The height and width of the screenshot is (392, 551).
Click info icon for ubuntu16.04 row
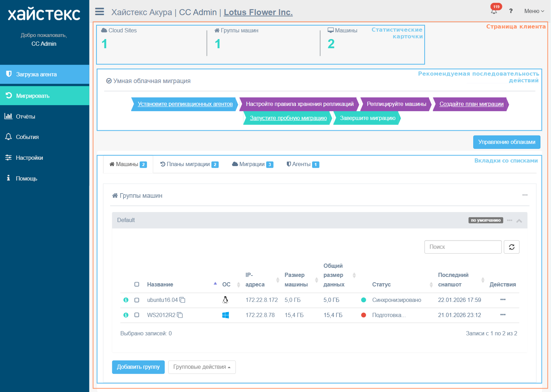126,300
